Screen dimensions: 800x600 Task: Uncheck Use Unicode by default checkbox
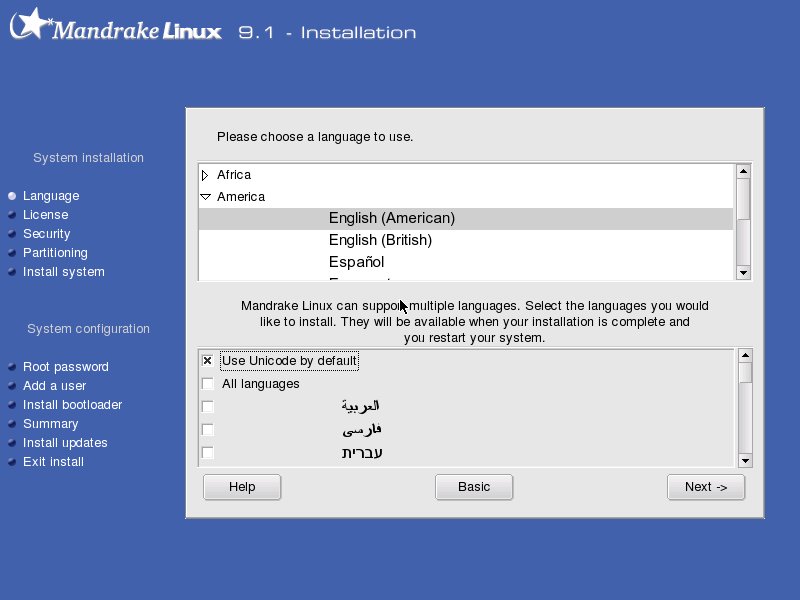pyautogui.click(x=207, y=361)
